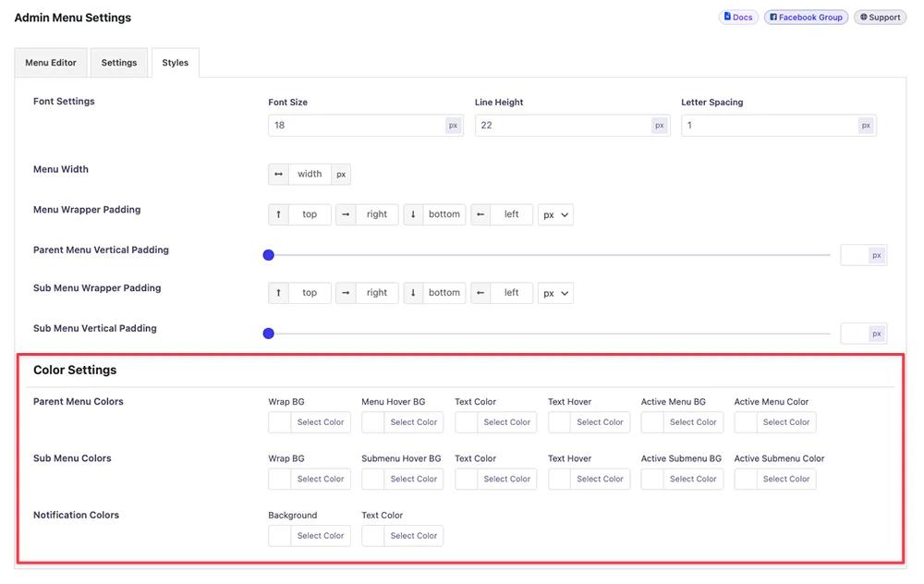Focus the Sub Menu Wrapper Padding right field
924x584 pixels.
point(377,293)
